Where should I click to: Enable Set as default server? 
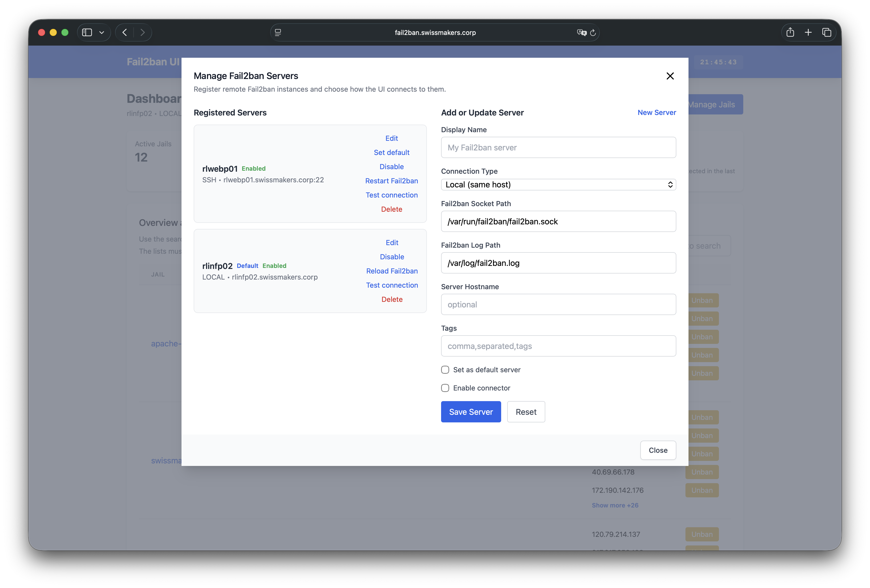445,369
